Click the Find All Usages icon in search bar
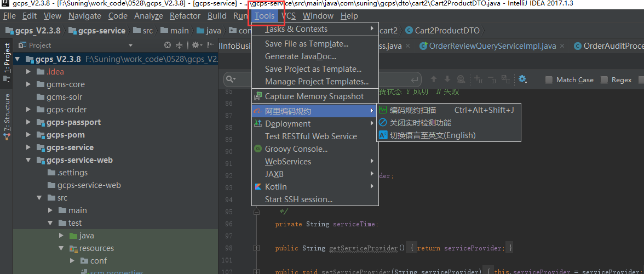The width and height of the screenshot is (644, 274). (x=461, y=79)
